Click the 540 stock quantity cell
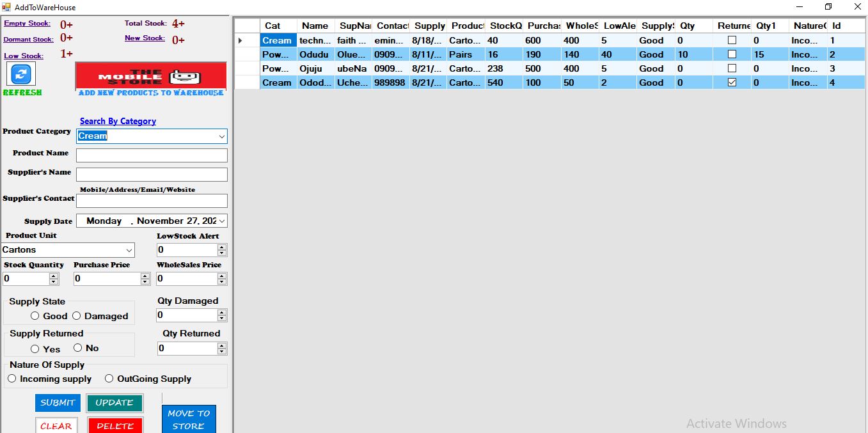 click(x=503, y=83)
